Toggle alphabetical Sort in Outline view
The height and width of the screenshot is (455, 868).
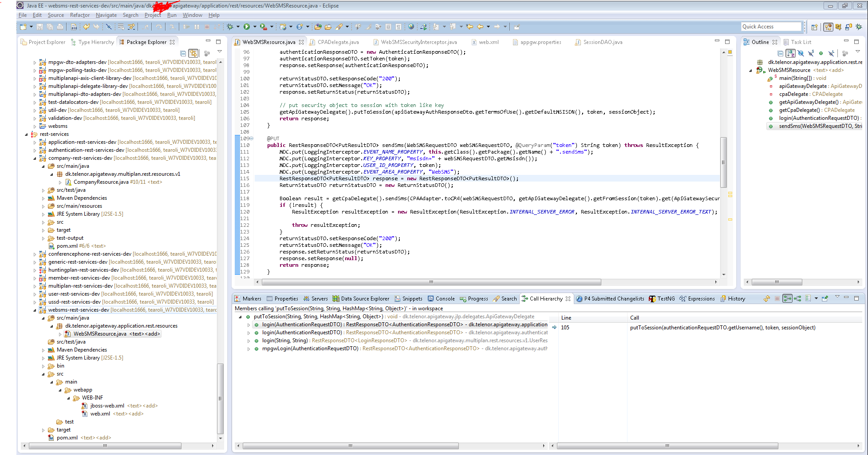tap(790, 53)
